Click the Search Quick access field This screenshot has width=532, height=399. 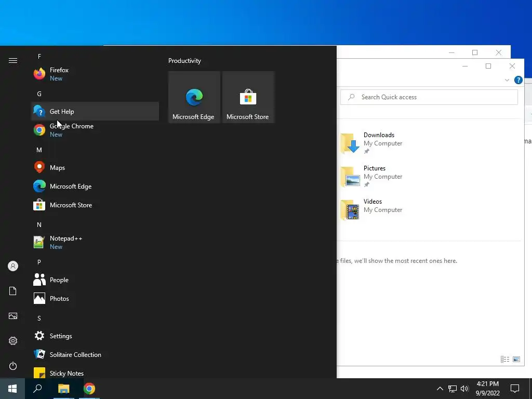(x=429, y=97)
